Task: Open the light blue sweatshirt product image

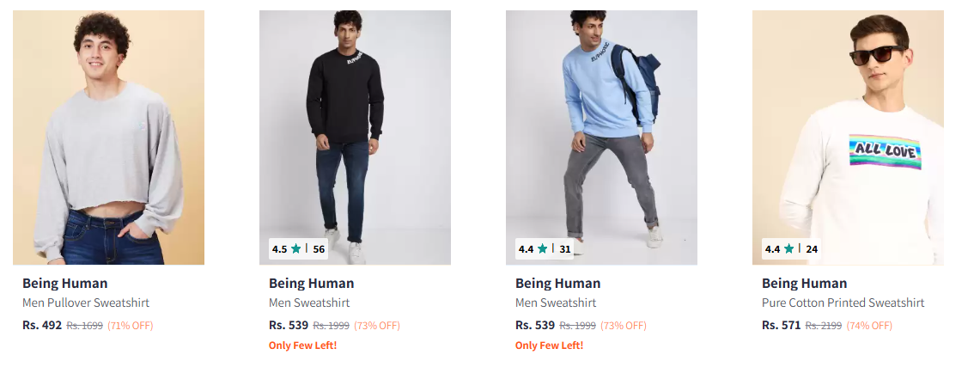Action: pos(601,129)
